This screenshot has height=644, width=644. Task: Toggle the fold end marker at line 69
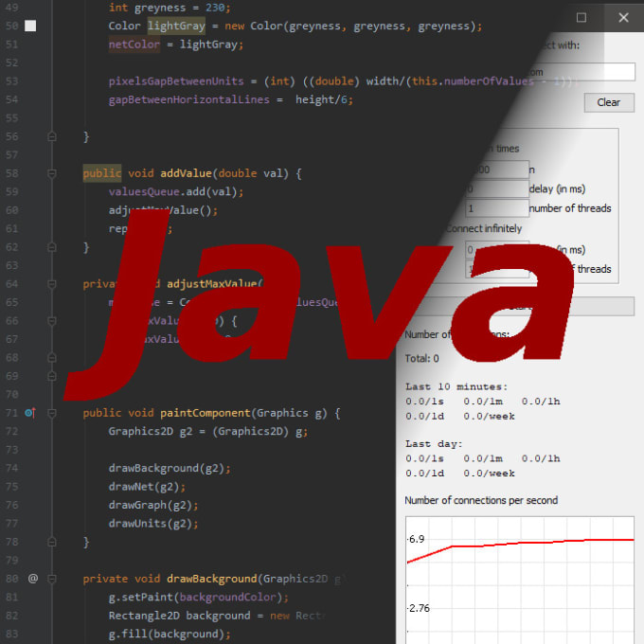point(52,376)
